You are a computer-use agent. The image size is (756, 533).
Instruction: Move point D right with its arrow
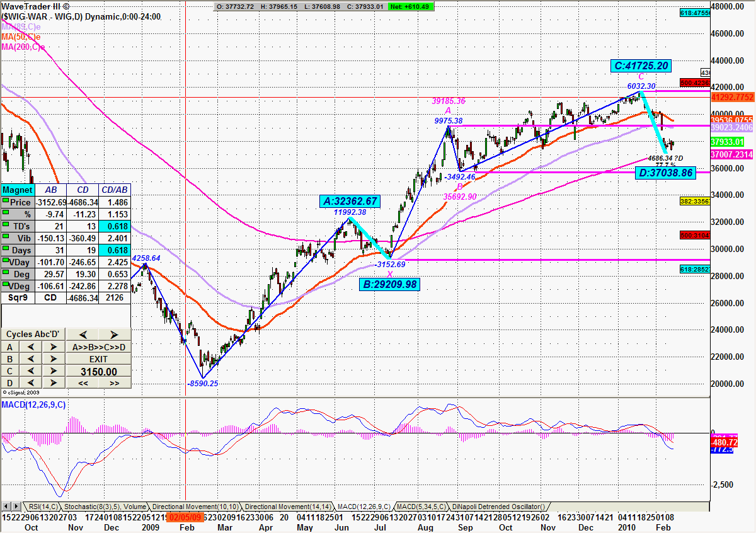53,383
